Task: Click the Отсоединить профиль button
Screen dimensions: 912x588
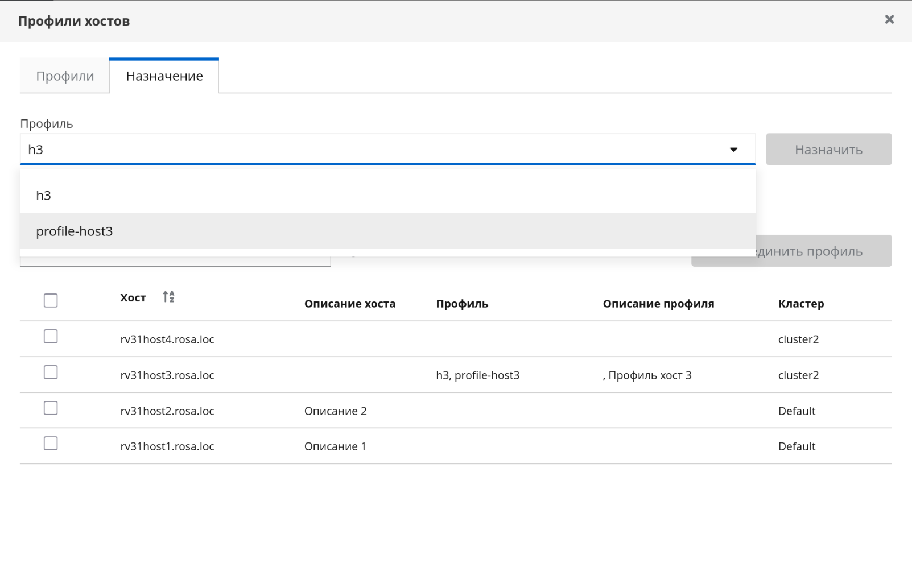Action: [824, 251]
